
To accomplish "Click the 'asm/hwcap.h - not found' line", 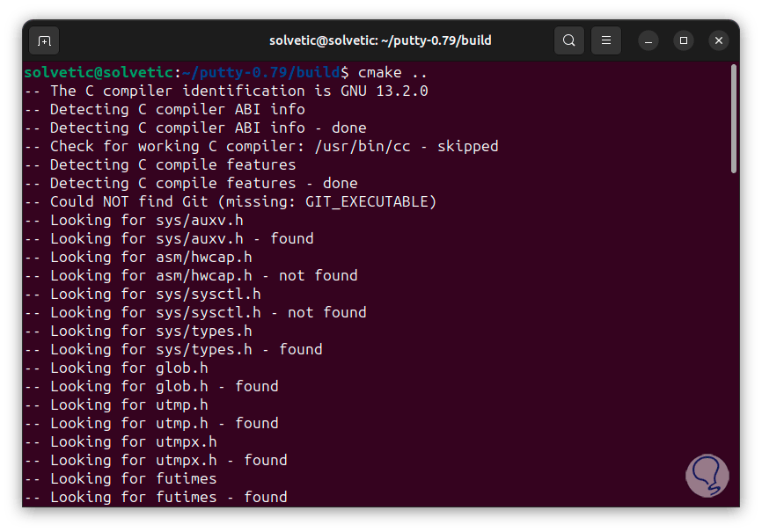I will [190, 275].
